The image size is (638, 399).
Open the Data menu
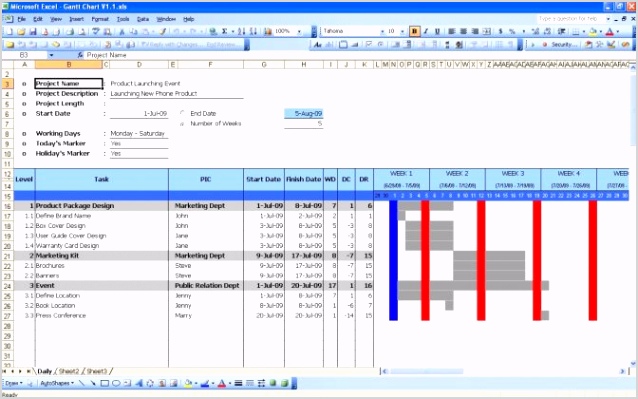click(x=142, y=19)
